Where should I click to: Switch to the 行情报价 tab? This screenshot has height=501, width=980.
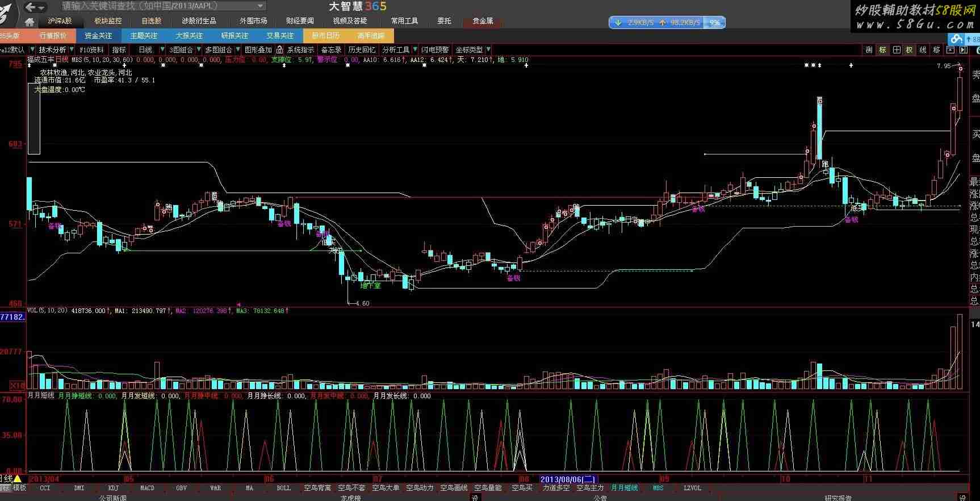point(53,35)
